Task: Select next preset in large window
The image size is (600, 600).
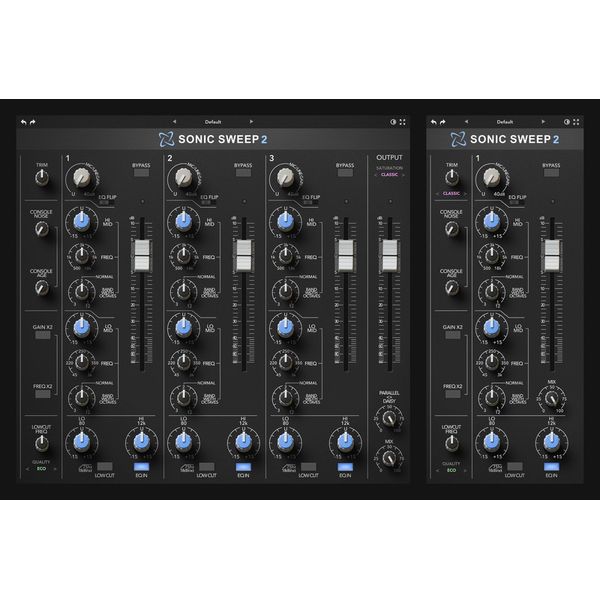Action: tap(251, 122)
